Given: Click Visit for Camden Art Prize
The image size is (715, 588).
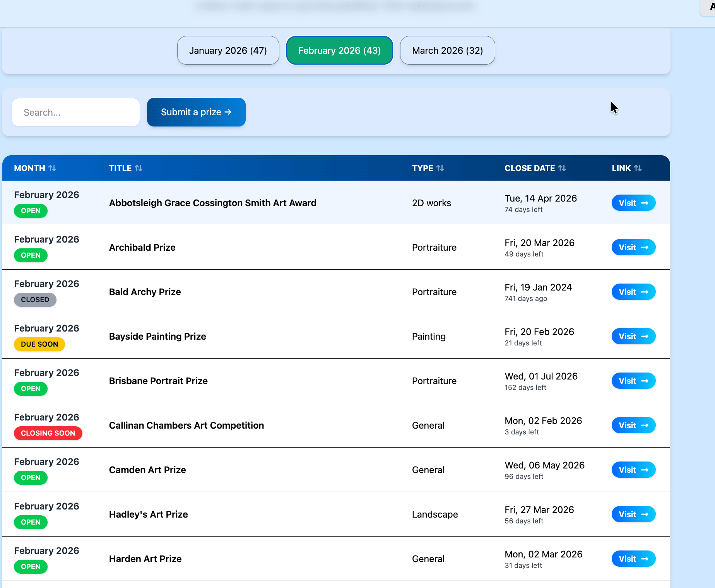Looking at the screenshot, I should click(633, 470).
